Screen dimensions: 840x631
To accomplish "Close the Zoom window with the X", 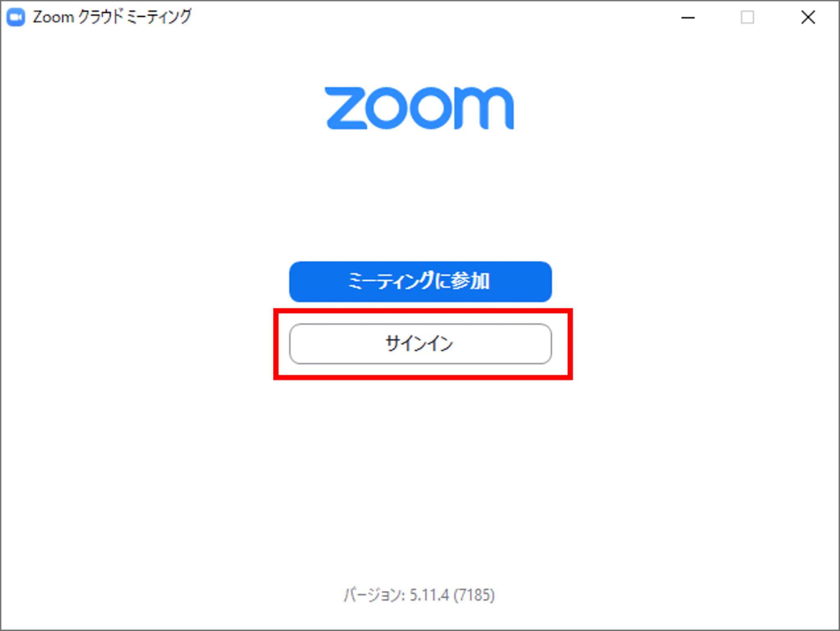I will pos(808,17).
